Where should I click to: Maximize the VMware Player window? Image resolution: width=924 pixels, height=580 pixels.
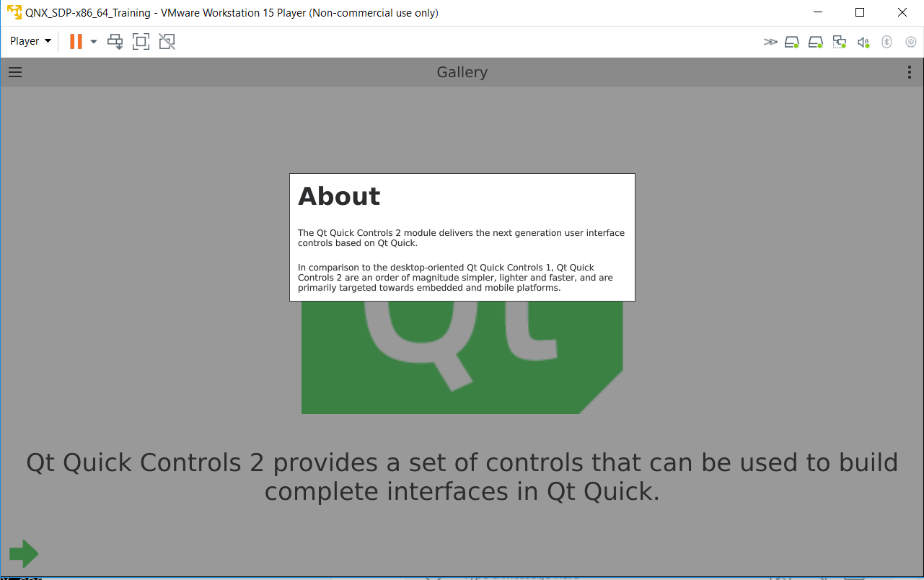coord(860,12)
